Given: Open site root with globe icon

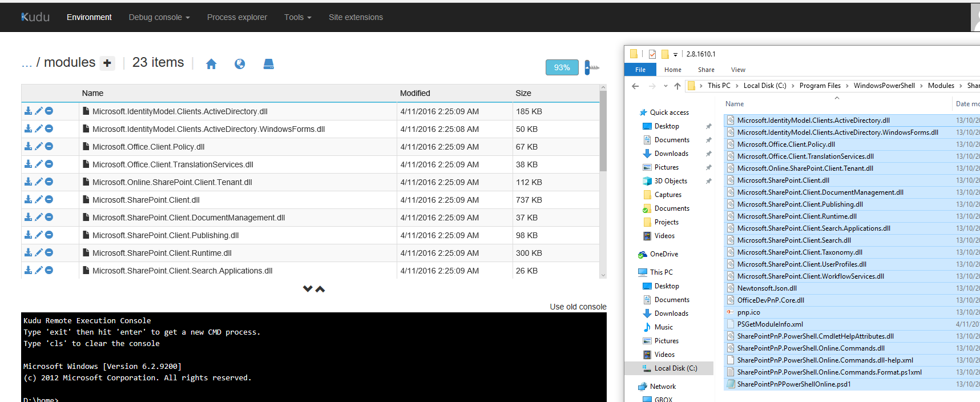Looking at the screenshot, I should [240, 64].
